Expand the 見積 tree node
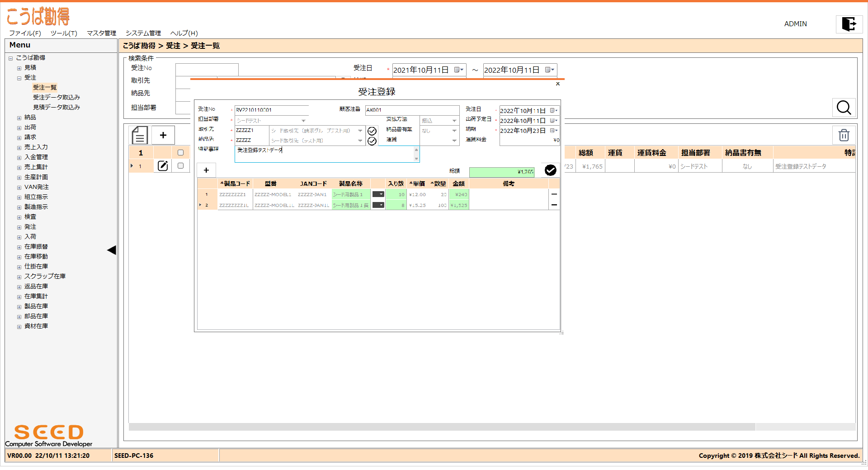 pyautogui.click(x=19, y=68)
